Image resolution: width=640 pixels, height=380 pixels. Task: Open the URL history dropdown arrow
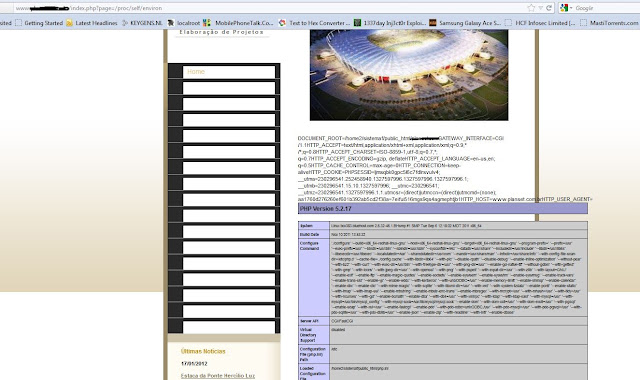540,8
